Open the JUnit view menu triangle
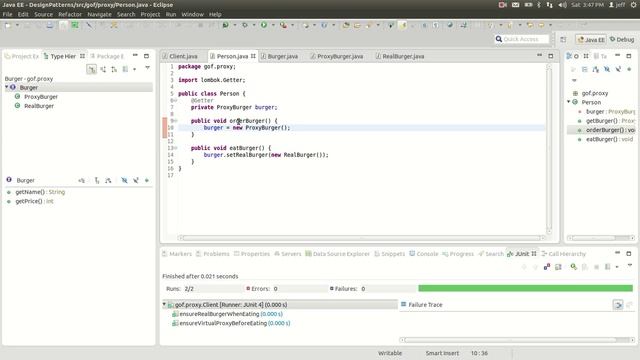This screenshot has width=640, height=360. 630,265
